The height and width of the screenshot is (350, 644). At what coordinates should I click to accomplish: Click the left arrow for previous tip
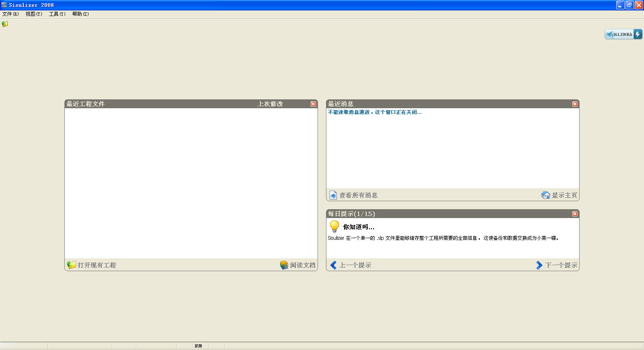tap(333, 265)
